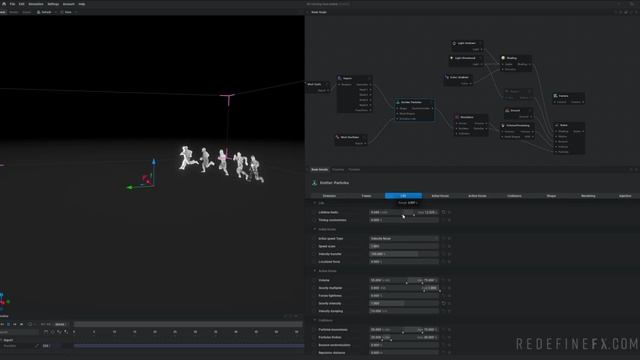
Task: Open the Emission tab
Action: point(329,196)
